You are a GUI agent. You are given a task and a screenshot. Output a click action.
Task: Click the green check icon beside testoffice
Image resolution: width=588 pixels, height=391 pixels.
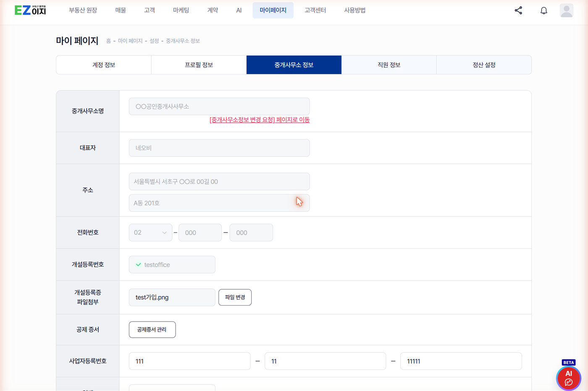tap(138, 264)
